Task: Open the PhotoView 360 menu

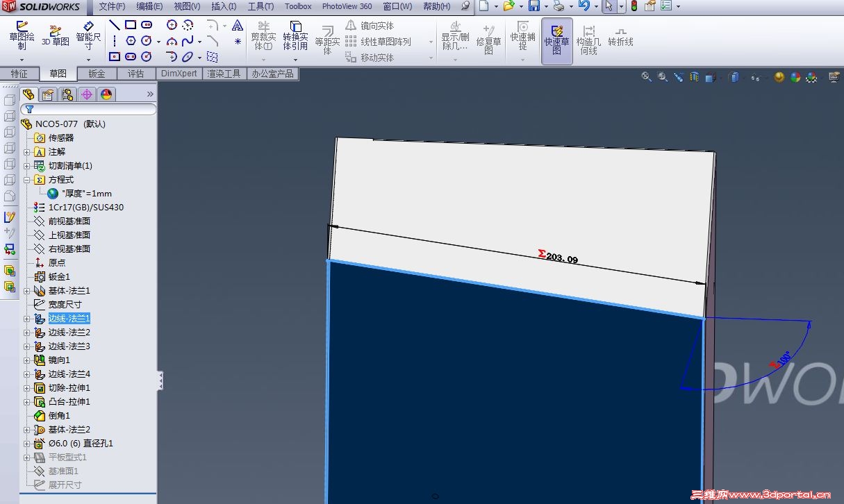Action: pyautogui.click(x=347, y=6)
